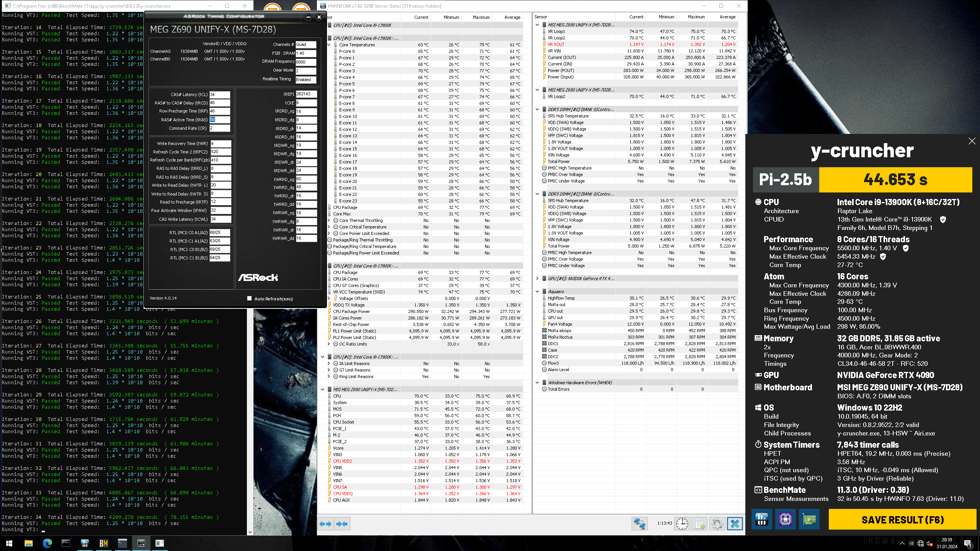Open Microsoft Edge from the taskbar

47,543
